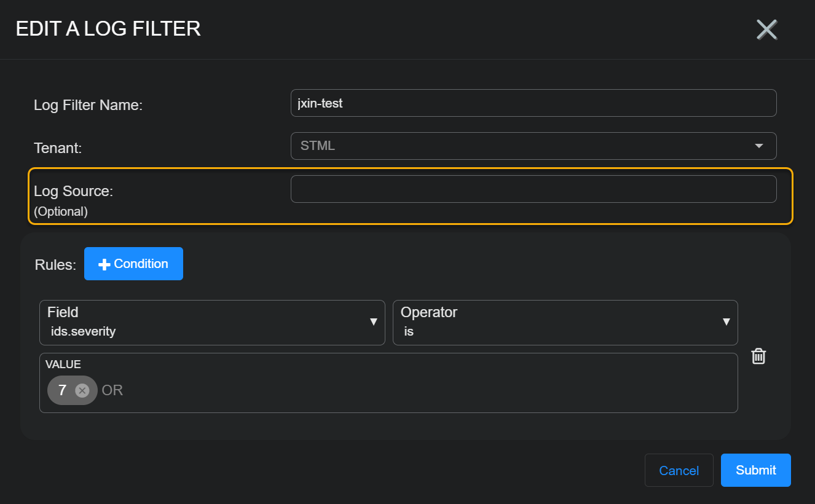815x504 pixels.
Task: Focus the Log Filter Name text field
Action: coord(533,103)
